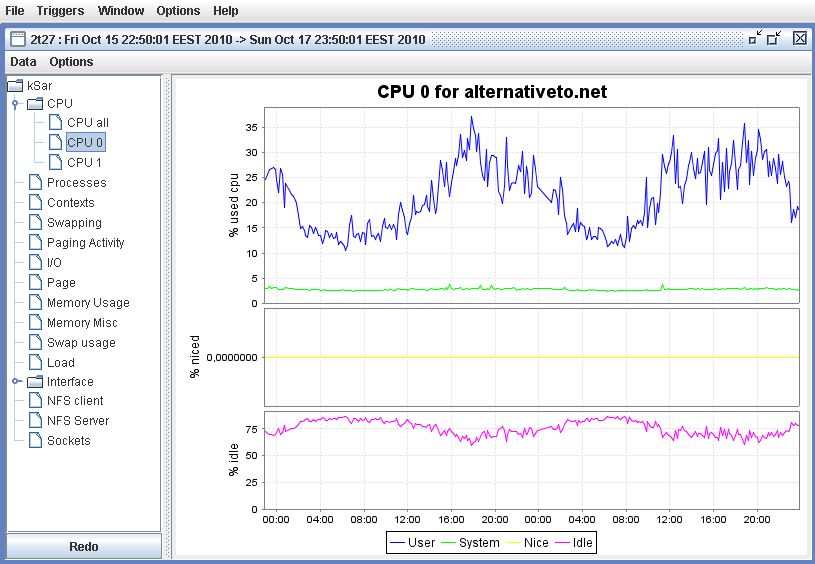The width and height of the screenshot is (815, 564).
Task: Click the document icon beside Memory Usage
Action: point(35,303)
